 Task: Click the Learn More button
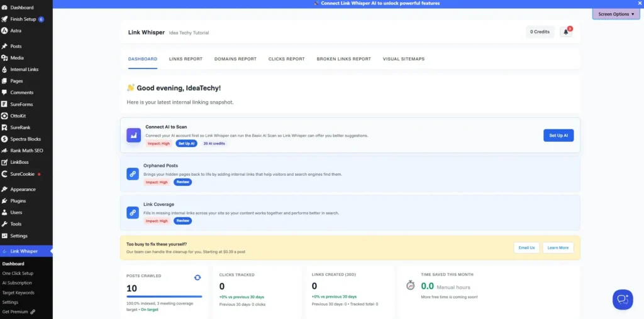pos(558,247)
